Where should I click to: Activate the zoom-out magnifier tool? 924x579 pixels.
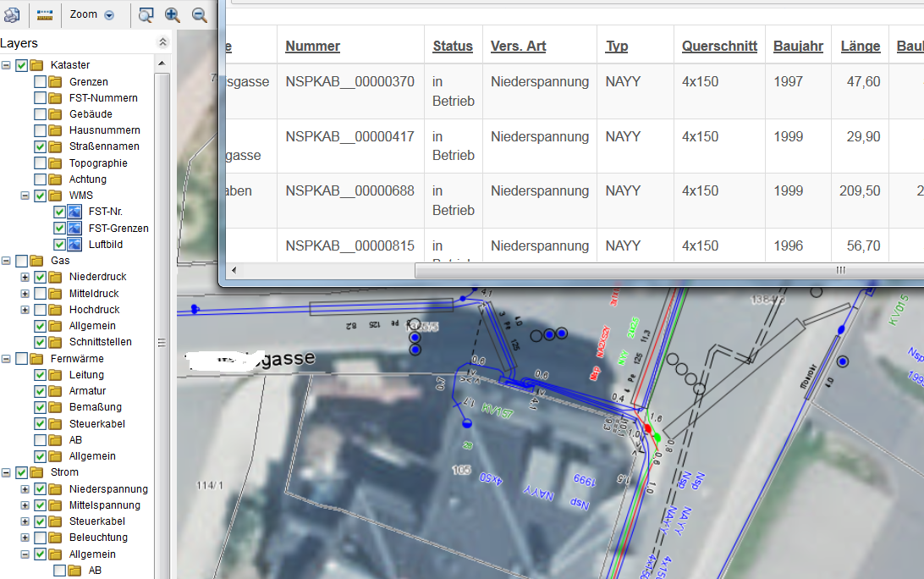coord(198,14)
